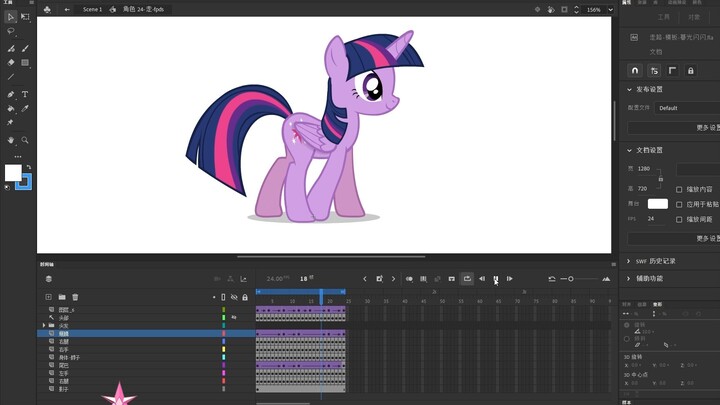
Task: Open the timeline panel options menu
Action: pyautogui.click(x=613, y=264)
